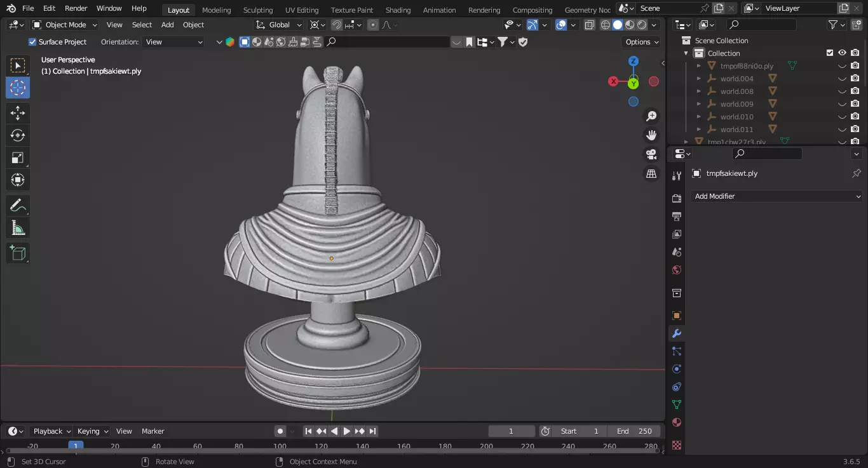The width and height of the screenshot is (868, 468).
Task: Open the Object Constraints properties tab
Action: point(677,387)
